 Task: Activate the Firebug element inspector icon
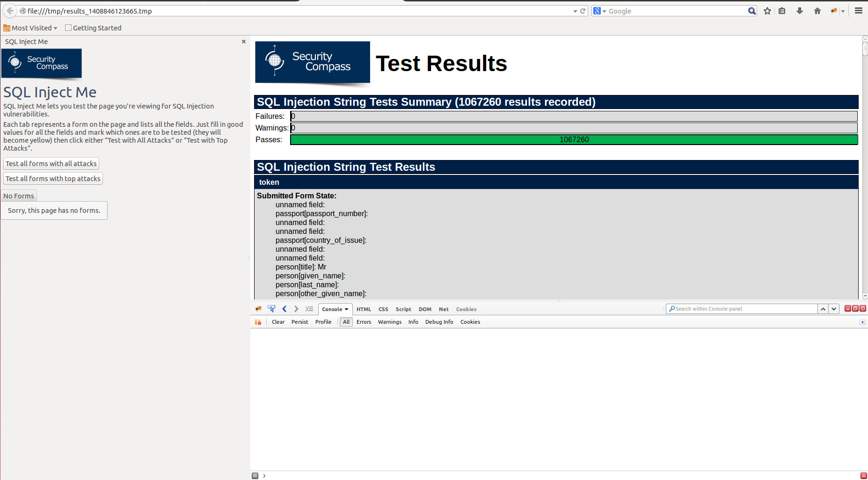(x=271, y=309)
